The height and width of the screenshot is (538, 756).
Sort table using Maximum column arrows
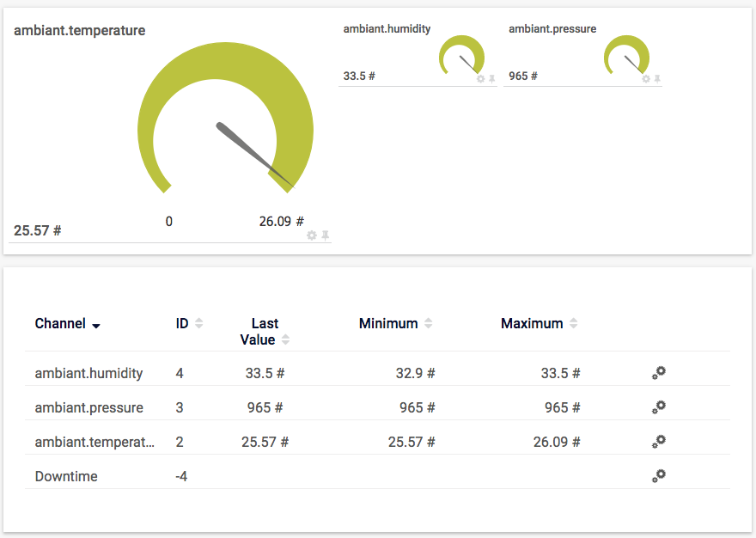point(574,324)
